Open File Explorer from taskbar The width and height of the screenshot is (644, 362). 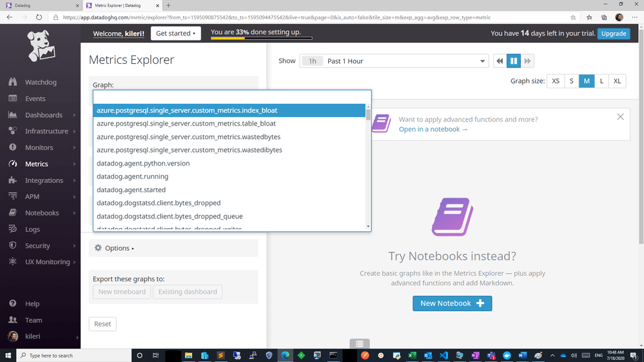(x=188, y=356)
